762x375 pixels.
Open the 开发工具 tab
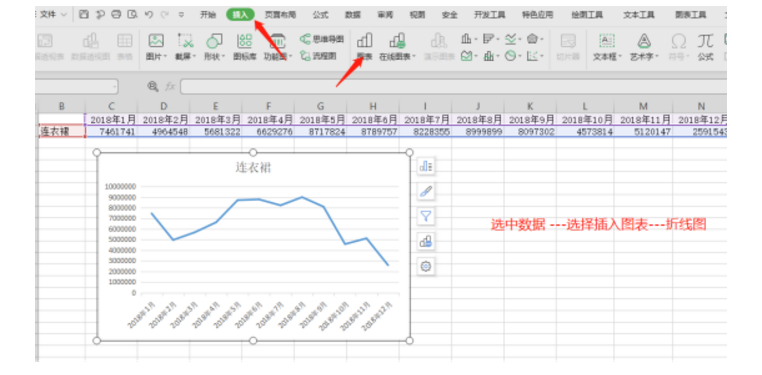pos(489,15)
